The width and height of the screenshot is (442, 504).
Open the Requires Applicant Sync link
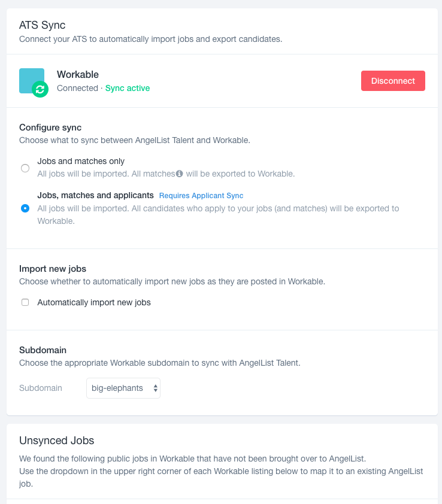(x=201, y=195)
